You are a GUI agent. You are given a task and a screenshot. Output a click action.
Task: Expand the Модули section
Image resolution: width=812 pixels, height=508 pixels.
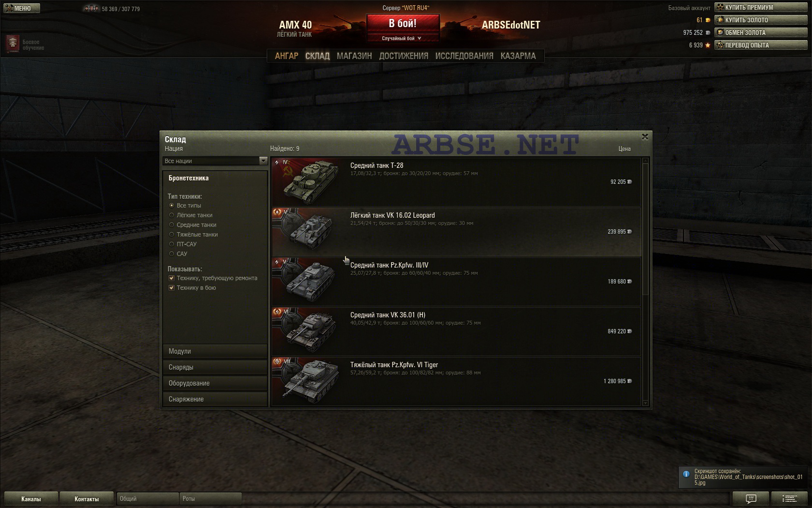tap(215, 351)
